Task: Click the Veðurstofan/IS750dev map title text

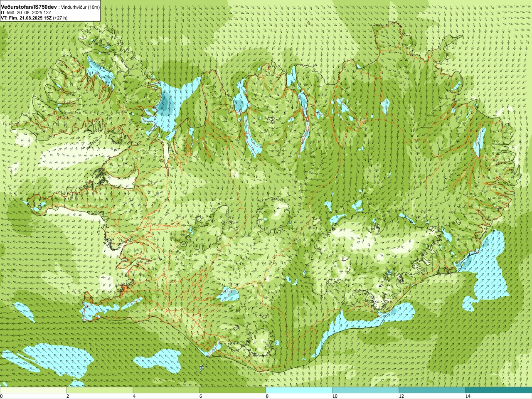Action: (x=29, y=7)
